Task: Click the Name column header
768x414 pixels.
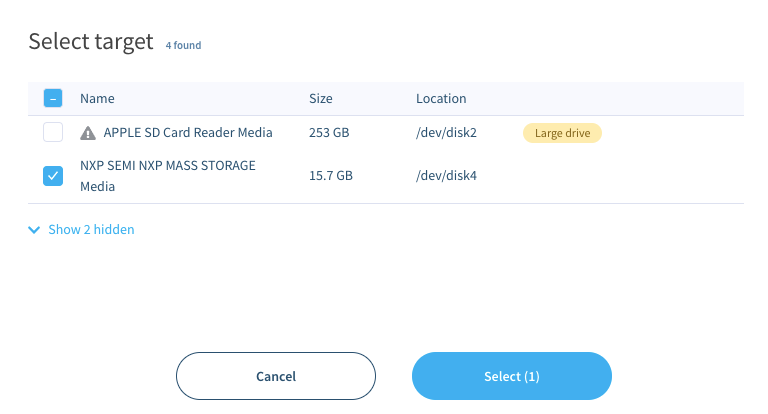Action: [x=97, y=99]
